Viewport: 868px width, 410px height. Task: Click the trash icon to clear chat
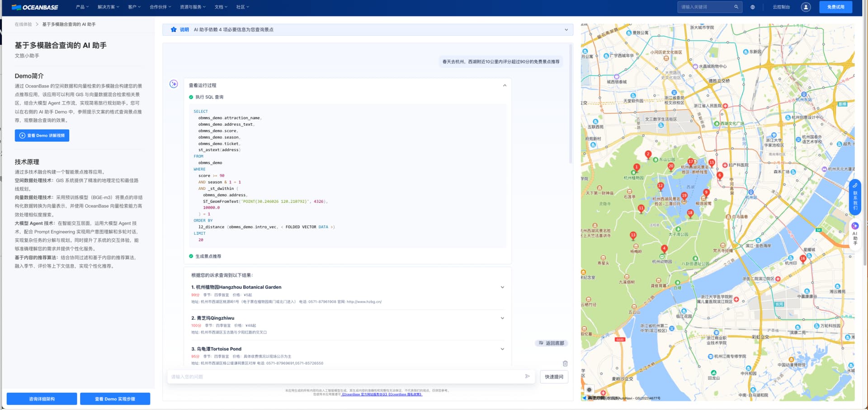565,363
